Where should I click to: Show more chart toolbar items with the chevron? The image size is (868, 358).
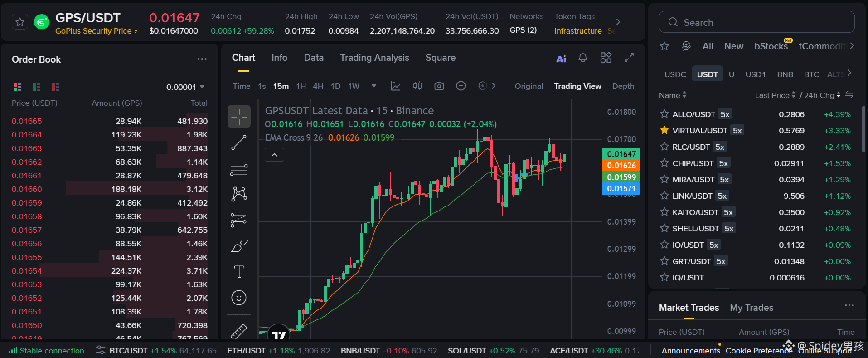(x=494, y=86)
